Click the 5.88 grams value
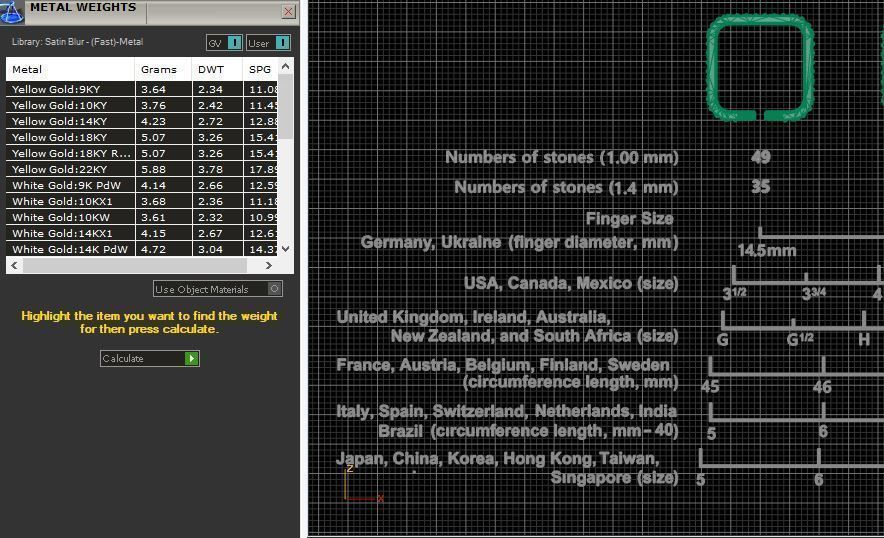884x538 pixels. coord(153,169)
